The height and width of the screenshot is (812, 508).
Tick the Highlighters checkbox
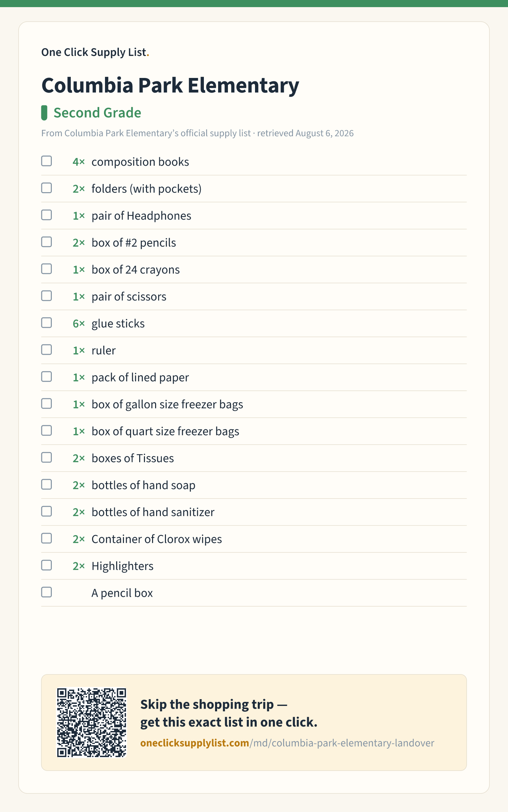(46, 565)
